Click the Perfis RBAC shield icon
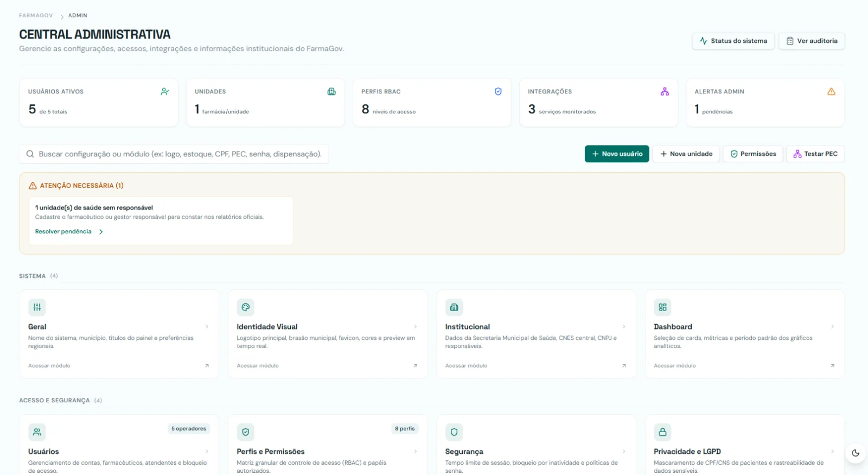Screen dimensions: 868x475 (x=498, y=92)
